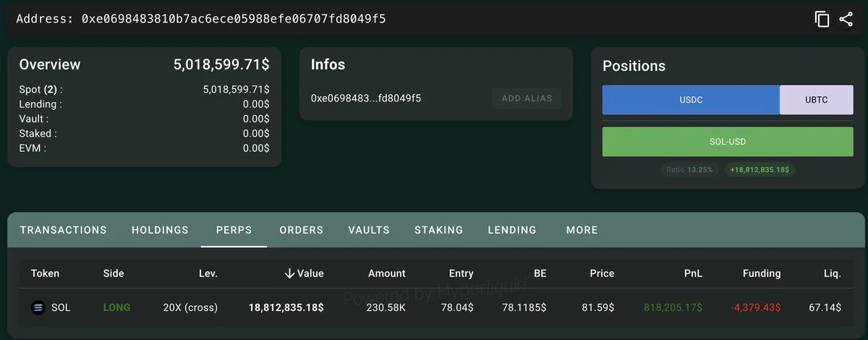Click the Vault row in Overview
Screen dimensions: 868x340
[x=144, y=119]
